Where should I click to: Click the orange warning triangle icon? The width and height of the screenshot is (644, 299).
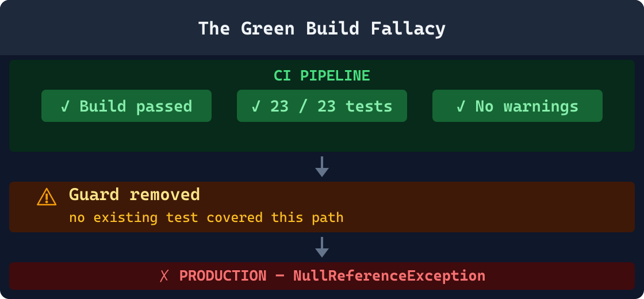coord(47,197)
